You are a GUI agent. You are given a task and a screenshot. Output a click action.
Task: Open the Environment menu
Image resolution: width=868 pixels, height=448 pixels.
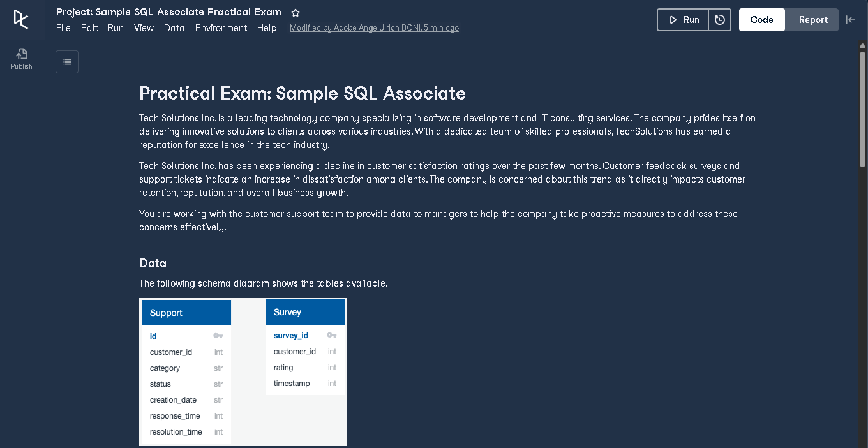click(x=221, y=28)
